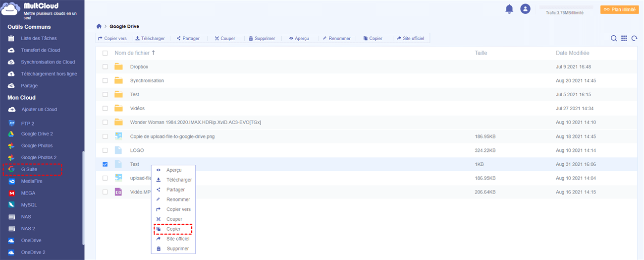The height and width of the screenshot is (260, 644).
Task: Select MediaFire cloud
Action: coord(32,181)
